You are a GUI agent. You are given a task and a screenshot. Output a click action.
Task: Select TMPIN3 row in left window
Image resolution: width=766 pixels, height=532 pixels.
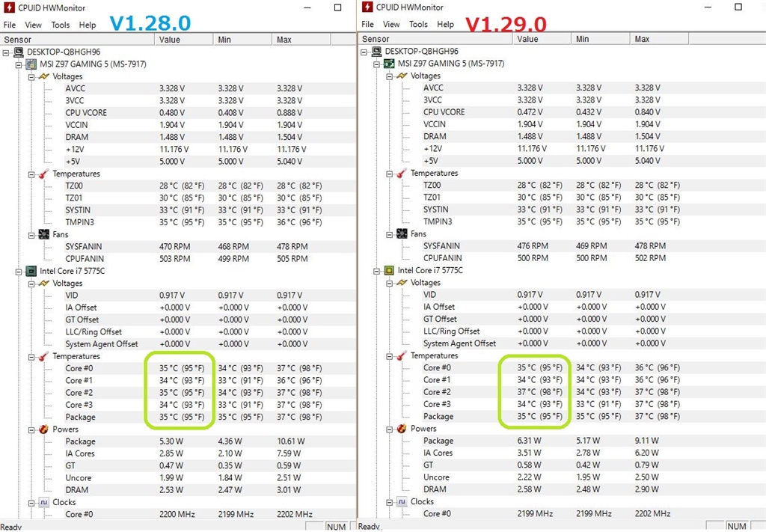coord(210,222)
